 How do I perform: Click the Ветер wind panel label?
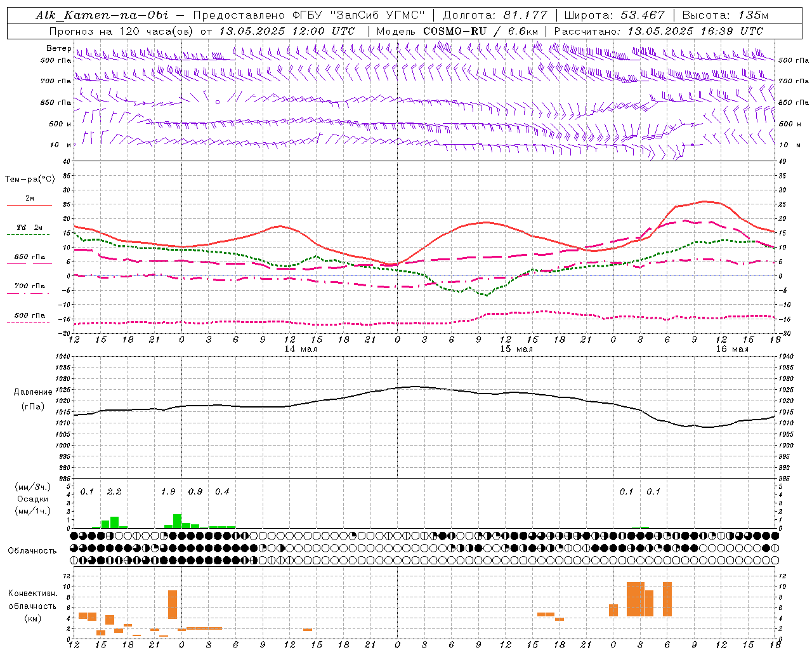[x=58, y=48]
